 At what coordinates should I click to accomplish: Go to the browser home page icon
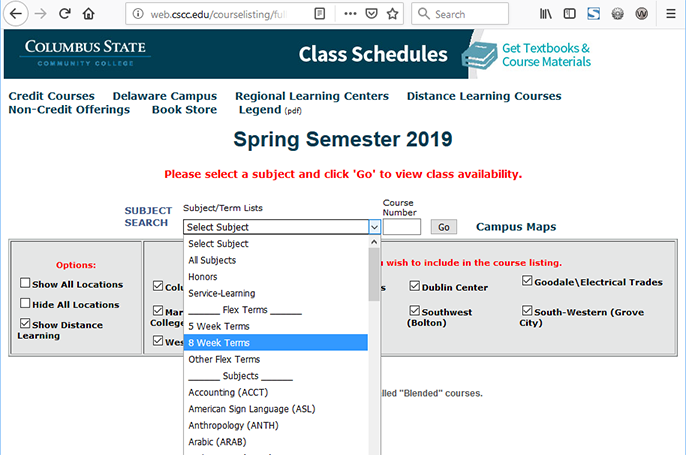(89, 14)
